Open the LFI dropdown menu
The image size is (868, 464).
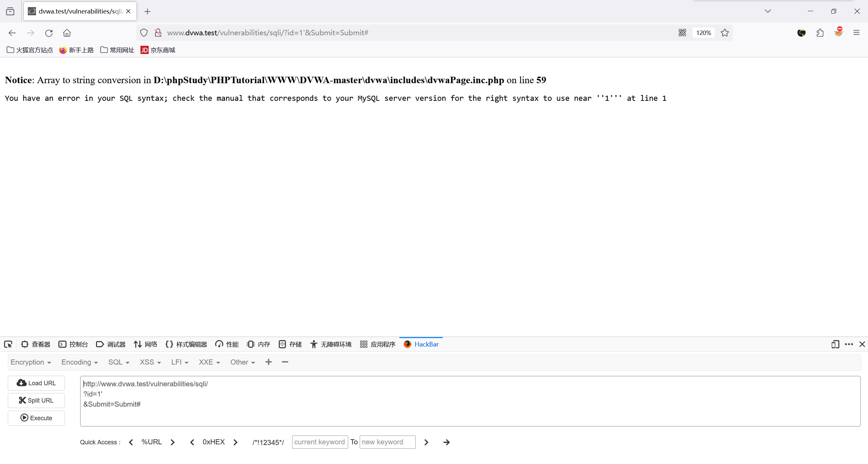(x=178, y=362)
